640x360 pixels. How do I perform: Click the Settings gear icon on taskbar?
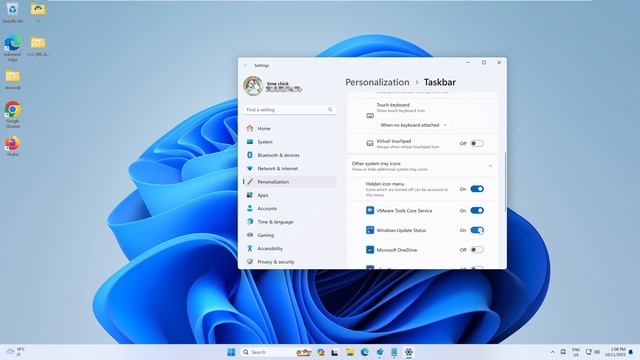coord(409,352)
